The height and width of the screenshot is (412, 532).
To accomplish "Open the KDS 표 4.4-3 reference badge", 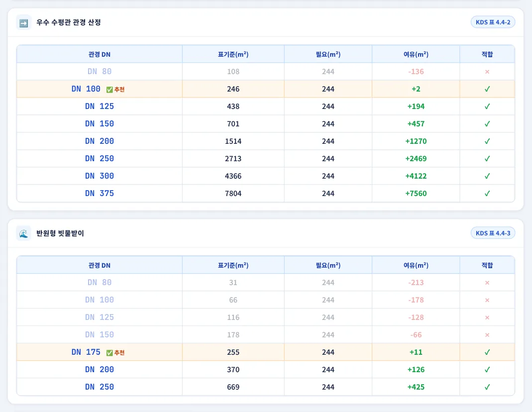I will coord(493,233).
